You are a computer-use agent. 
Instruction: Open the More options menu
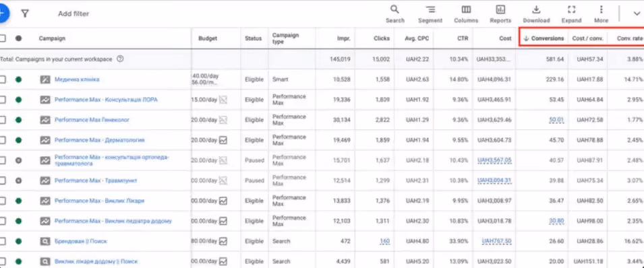tap(601, 14)
